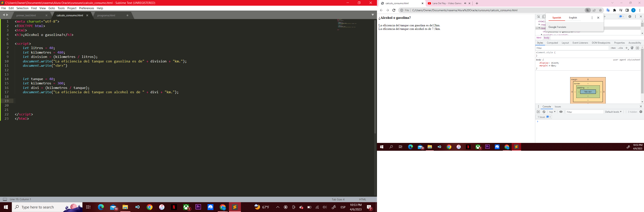This screenshot has width=644, height=212.
Task: Open Netflix from the Windows taskbar
Action: pyautogui.click(x=174, y=207)
